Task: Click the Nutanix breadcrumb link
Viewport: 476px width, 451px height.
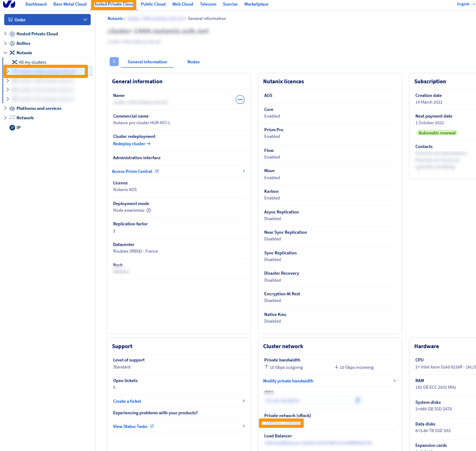Action: [115, 19]
